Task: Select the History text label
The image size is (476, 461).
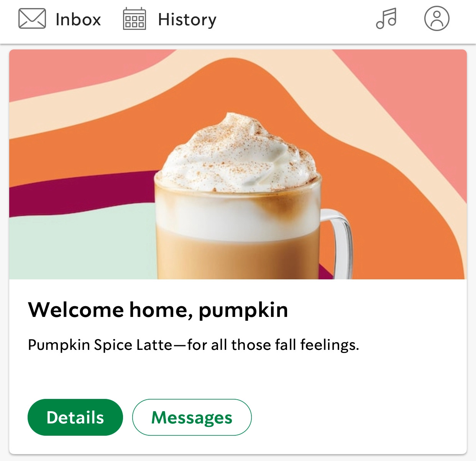Action: pyautogui.click(x=187, y=20)
